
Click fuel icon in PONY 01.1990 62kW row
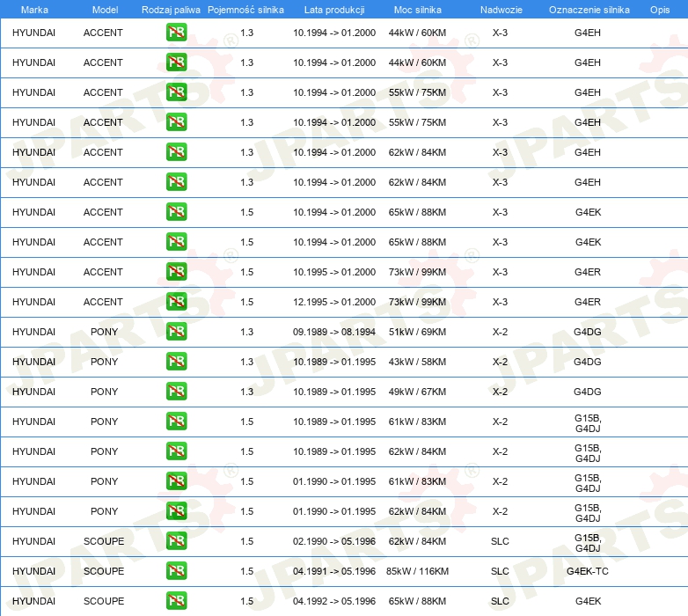tap(176, 510)
